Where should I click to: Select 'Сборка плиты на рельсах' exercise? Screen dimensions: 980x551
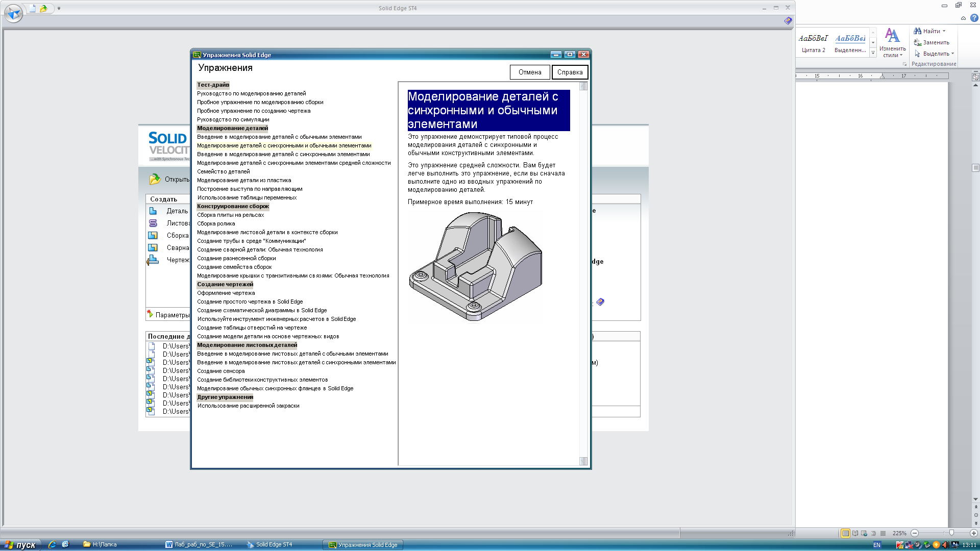[231, 215]
